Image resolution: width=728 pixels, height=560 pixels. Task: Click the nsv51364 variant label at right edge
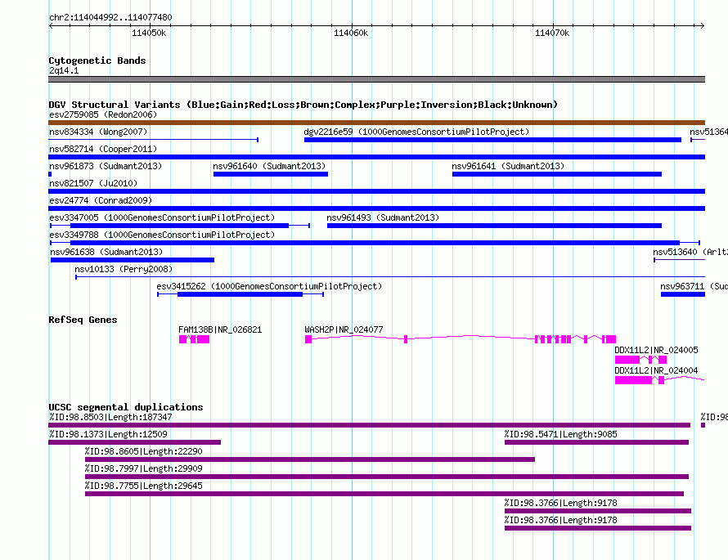708,132
